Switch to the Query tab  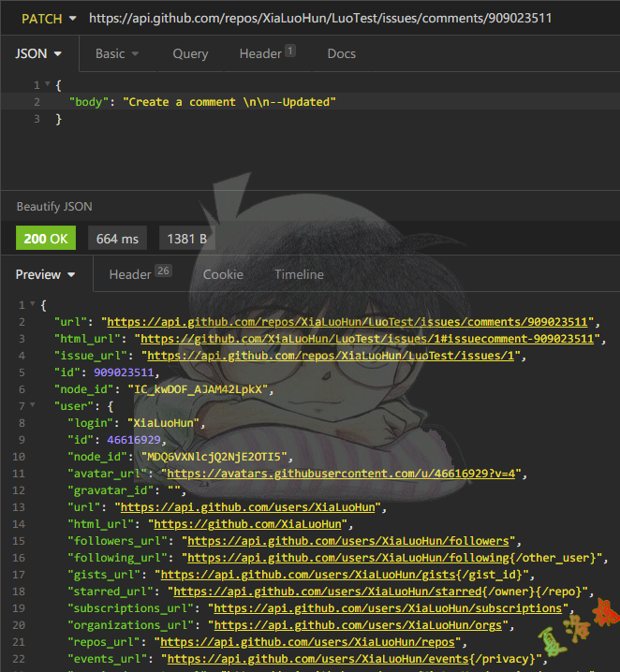click(x=190, y=54)
